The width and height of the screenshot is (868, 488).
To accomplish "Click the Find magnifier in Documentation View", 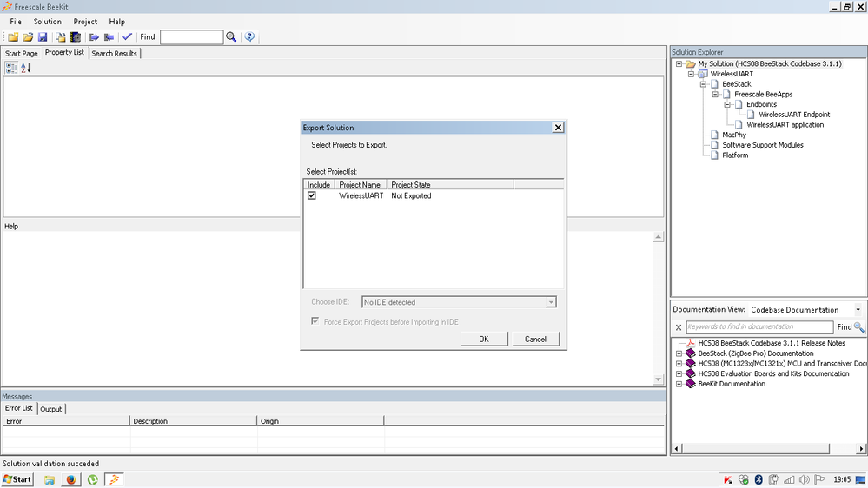I will pyautogui.click(x=859, y=327).
